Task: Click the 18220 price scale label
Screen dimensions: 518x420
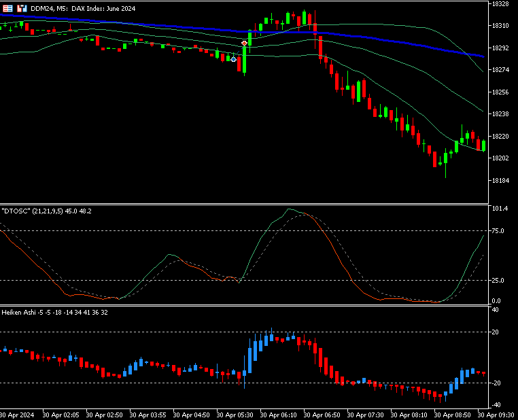Action: (500, 136)
